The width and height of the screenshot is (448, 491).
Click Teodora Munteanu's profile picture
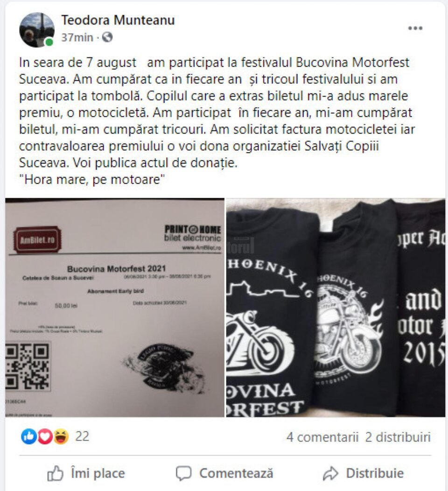point(37,30)
